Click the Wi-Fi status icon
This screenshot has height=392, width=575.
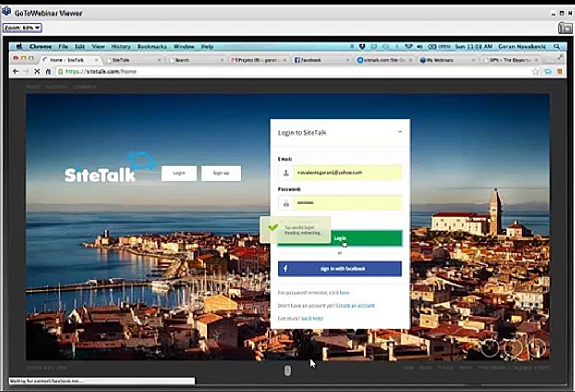pos(408,47)
